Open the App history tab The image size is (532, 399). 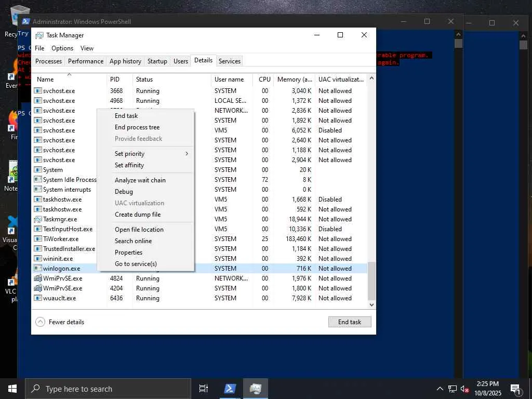125,61
